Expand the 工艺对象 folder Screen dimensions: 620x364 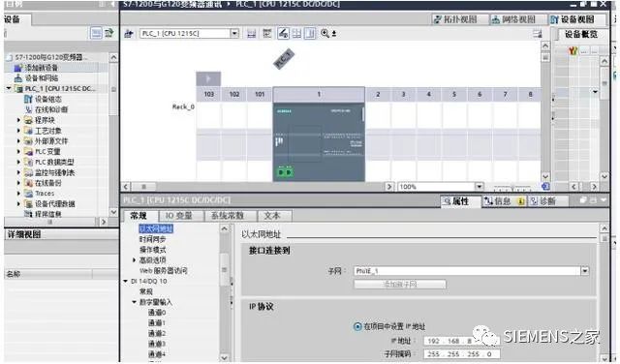point(18,131)
